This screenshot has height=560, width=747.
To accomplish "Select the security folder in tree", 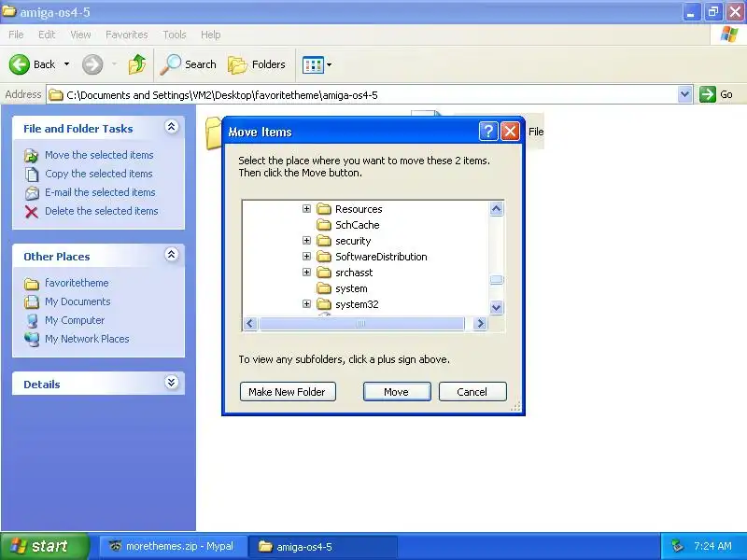I will (353, 241).
